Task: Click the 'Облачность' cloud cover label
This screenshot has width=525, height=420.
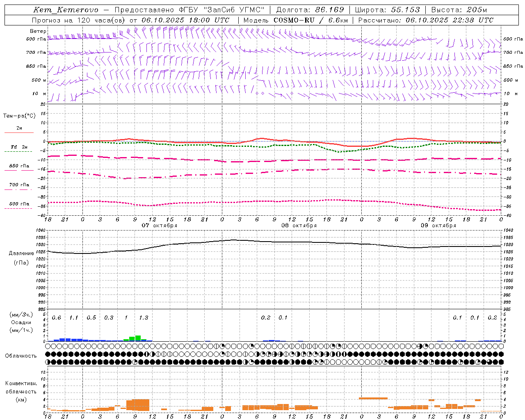Action: 21,356
